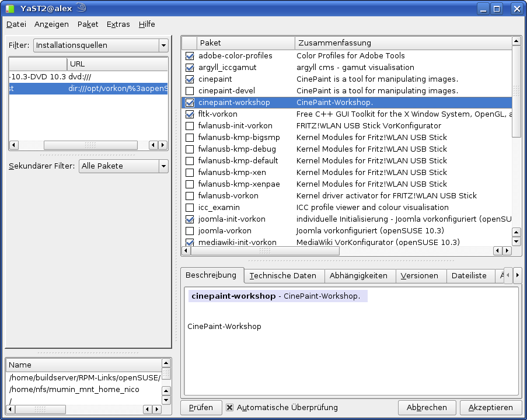Uncheck the adobe-color-profiles package
527x420 pixels.
(x=190, y=56)
